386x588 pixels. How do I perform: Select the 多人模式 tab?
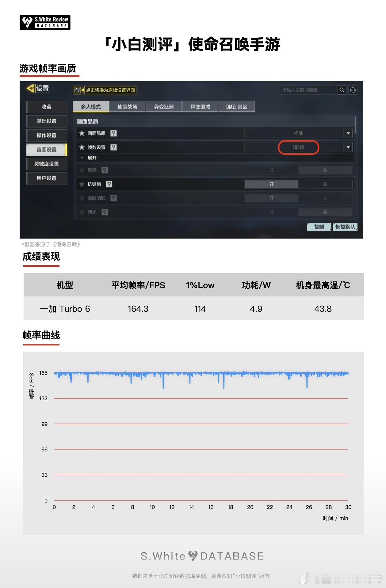(x=91, y=107)
